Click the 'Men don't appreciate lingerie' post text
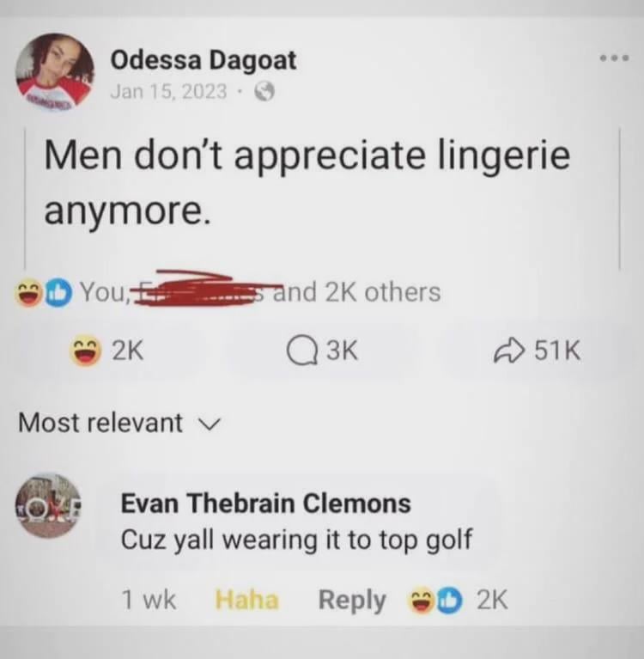This screenshot has height=659, width=644. pyautogui.click(x=307, y=183)
